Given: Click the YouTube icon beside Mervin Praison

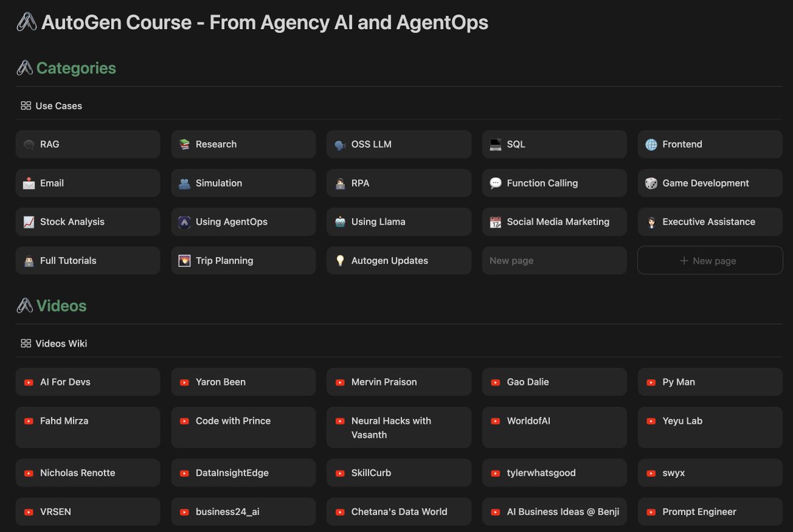Looking at the screenshot, I should point(340,383).
